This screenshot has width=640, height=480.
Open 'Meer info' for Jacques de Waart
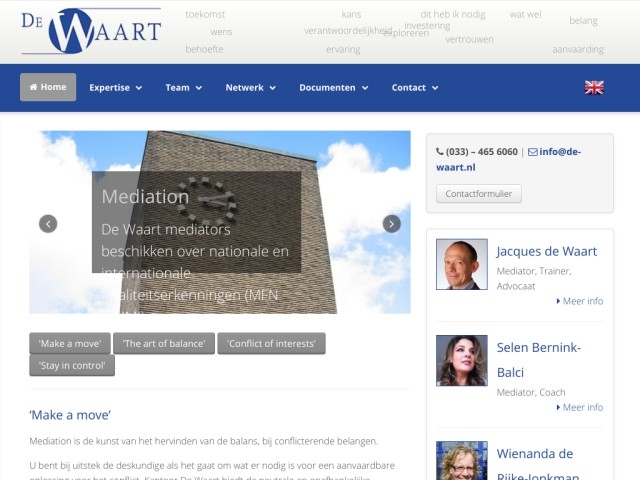580,301
